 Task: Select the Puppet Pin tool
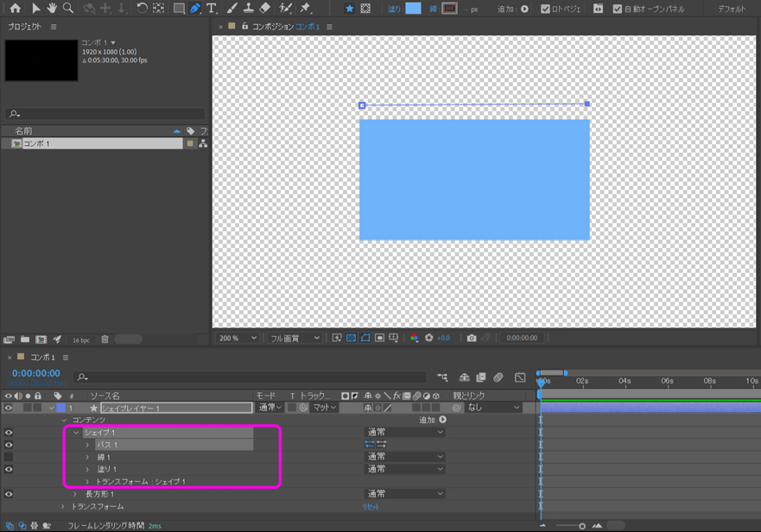(x=306, y=9)
